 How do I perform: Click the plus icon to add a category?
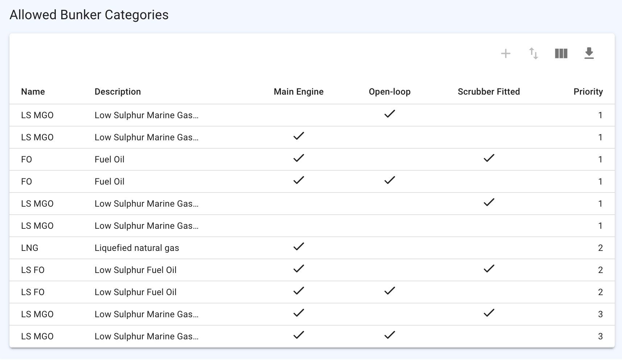506,54
